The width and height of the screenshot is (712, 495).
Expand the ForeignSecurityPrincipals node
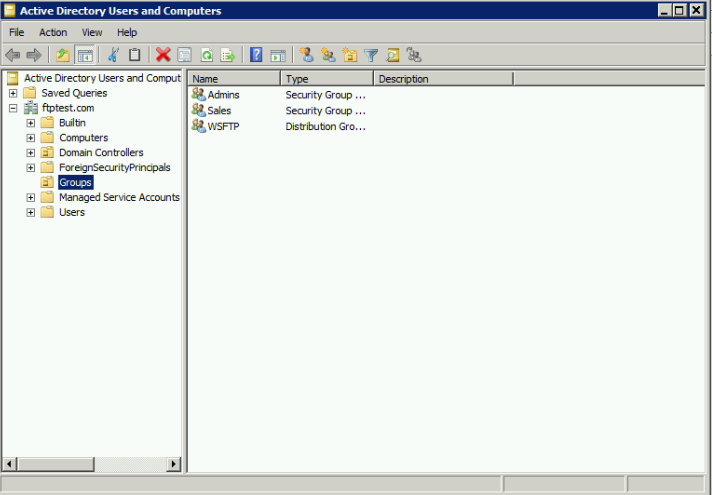pos(30,168)
